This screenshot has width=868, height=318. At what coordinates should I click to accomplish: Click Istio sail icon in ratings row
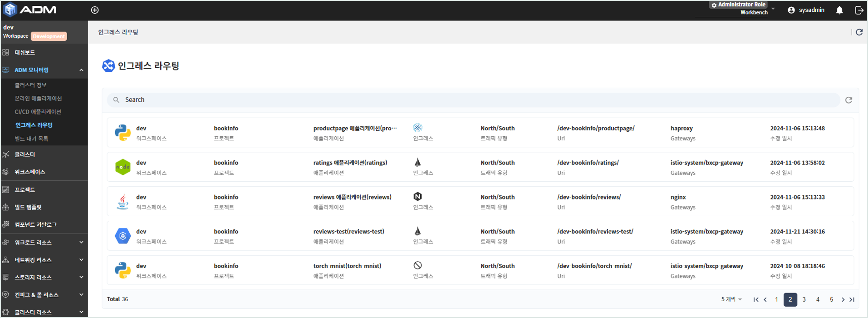[418, 162]
